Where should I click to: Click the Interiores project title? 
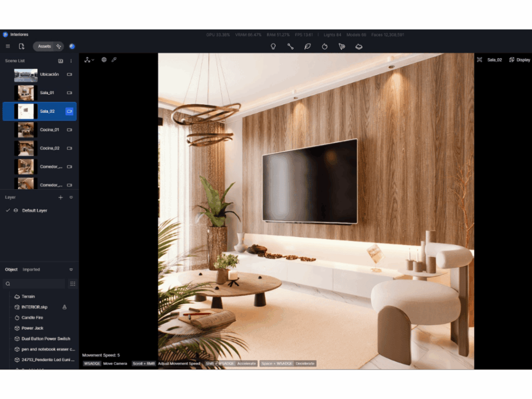pyautogui.click(x=19, y=35)
